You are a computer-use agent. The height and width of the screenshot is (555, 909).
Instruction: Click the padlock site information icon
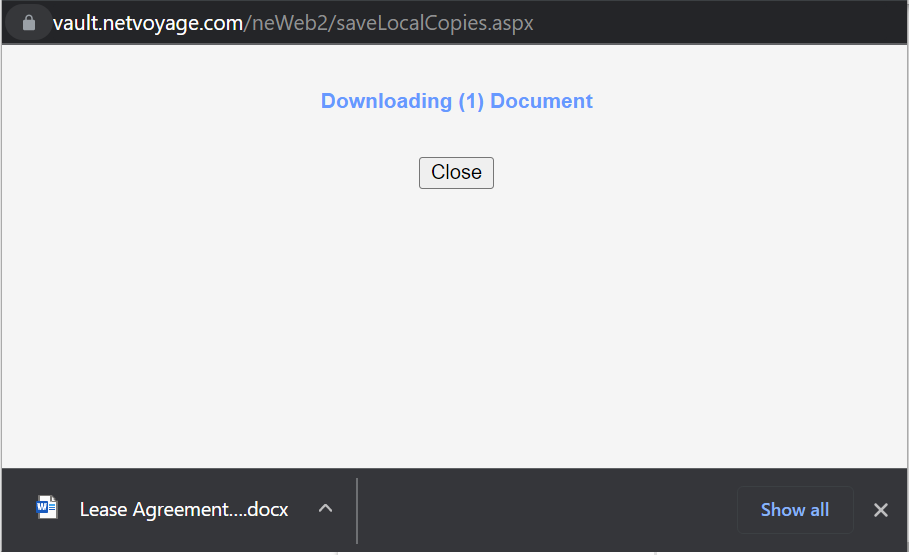28,23
